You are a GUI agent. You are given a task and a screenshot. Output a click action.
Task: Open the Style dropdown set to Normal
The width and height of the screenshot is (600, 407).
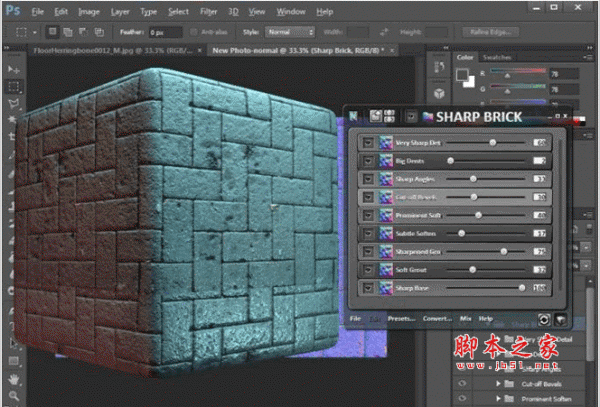pos(290,32)
